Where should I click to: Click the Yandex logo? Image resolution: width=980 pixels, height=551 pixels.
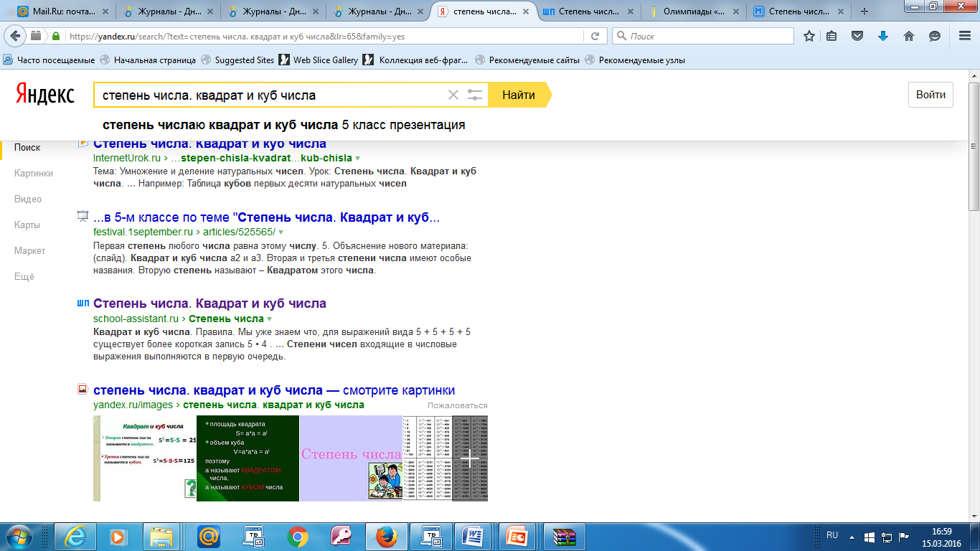coord(45,94)
